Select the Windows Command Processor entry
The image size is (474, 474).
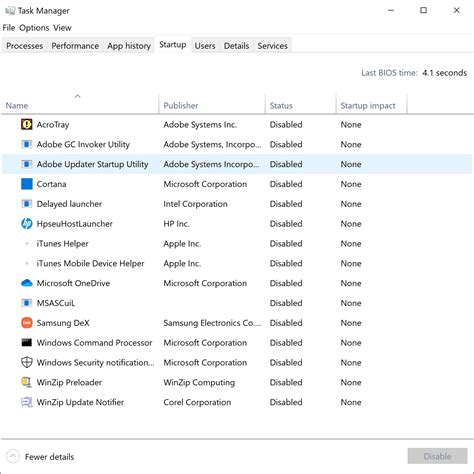(94, 343)
